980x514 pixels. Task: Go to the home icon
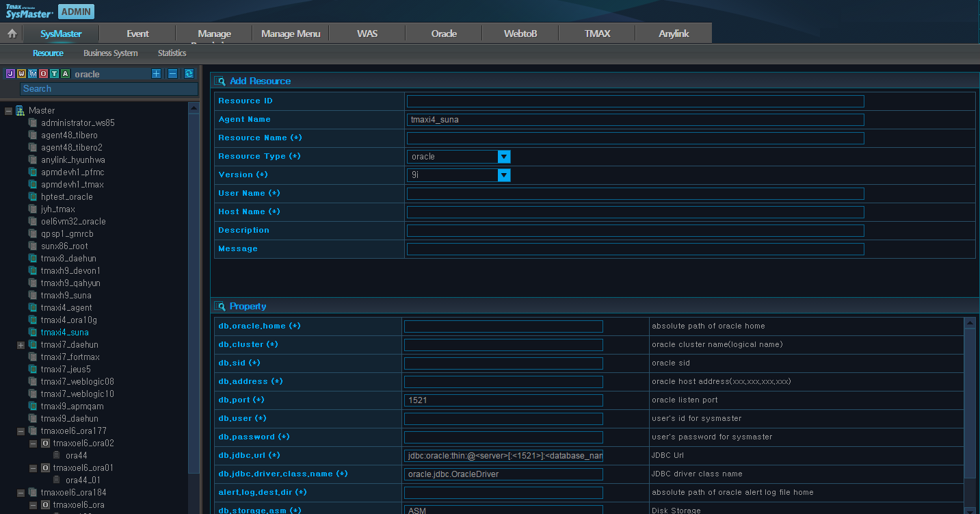[12, 34]
